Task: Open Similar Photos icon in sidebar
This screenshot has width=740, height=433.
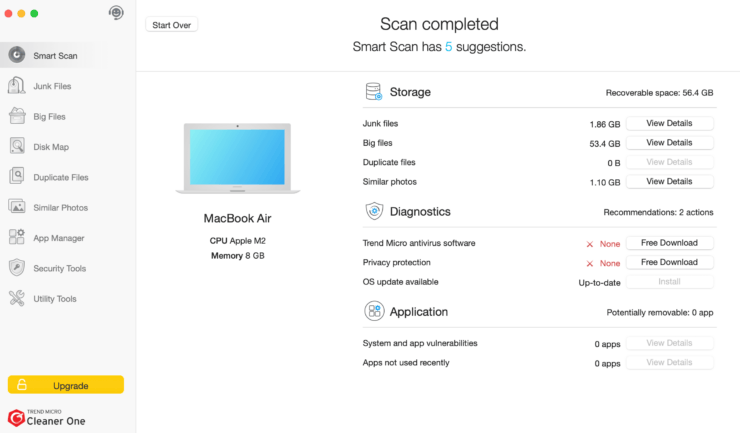Action: (16, 207)
